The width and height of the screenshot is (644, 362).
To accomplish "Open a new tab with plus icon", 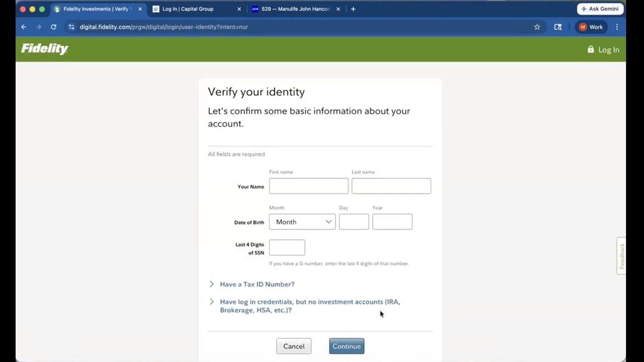I will coord(353,9).
